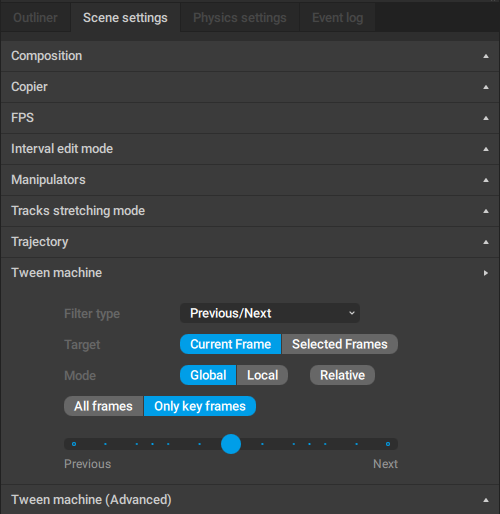This screenshot has width=500, height=514.
Task: Expand the Interval edit mode arrow
Action: (486, 149)
